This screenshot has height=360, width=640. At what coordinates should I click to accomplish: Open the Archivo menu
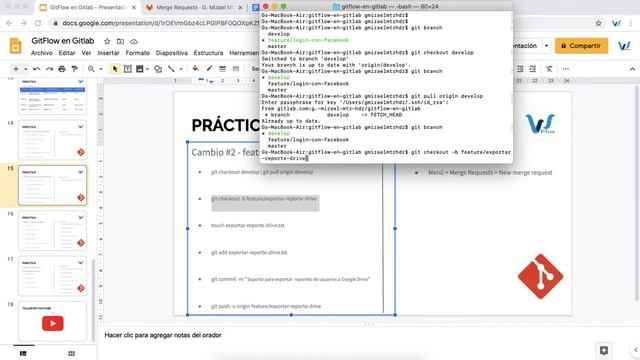tap(42, 53)
